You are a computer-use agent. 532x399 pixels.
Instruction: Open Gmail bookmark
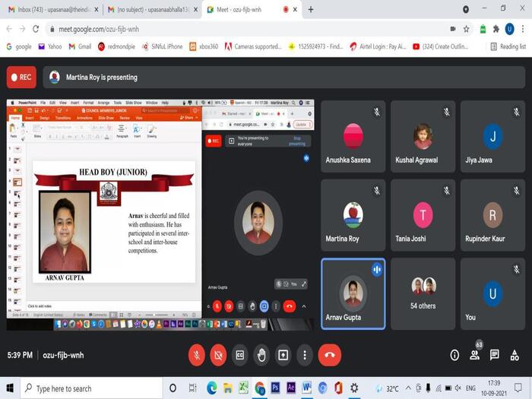(80, 46)
